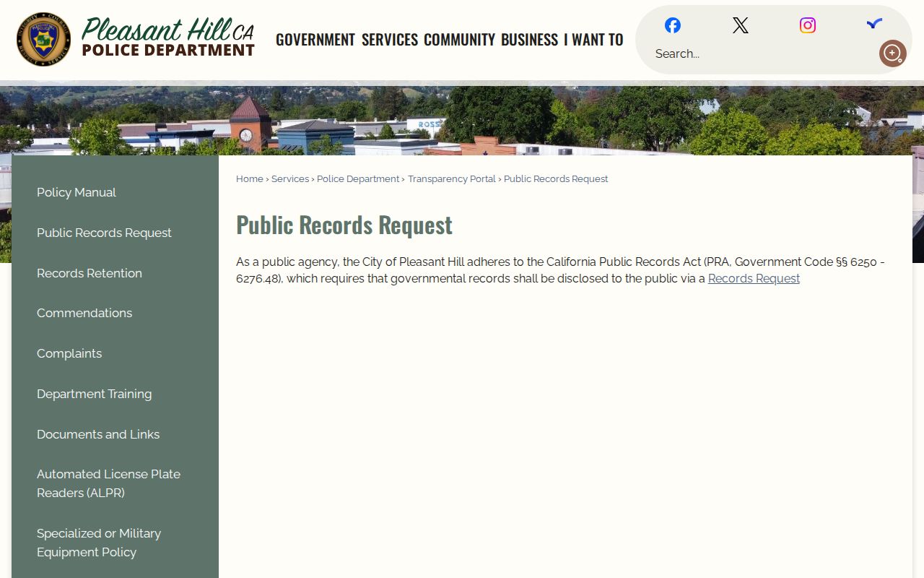Open the Business menu
924x578 pixels.
pyautogui.click(x=529, y=39)
